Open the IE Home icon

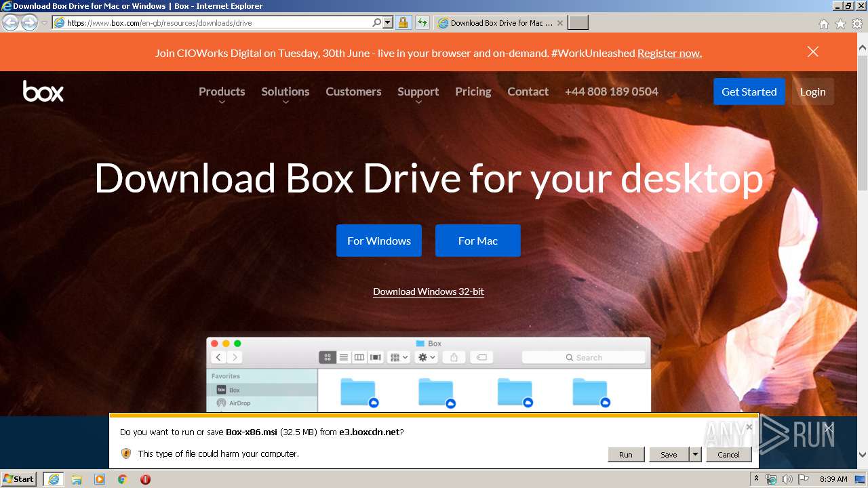pos(823,24)
